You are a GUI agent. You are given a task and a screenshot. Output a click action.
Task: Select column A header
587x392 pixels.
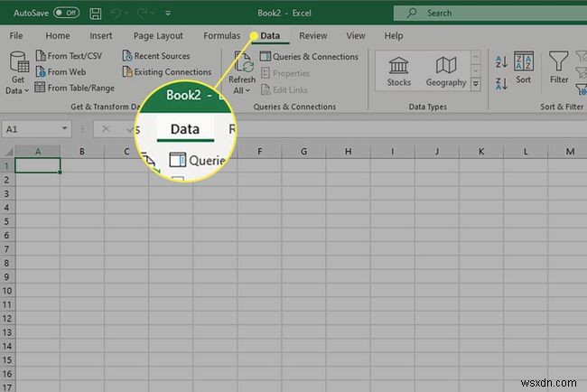pyautogui.click(x=38, y=152)
